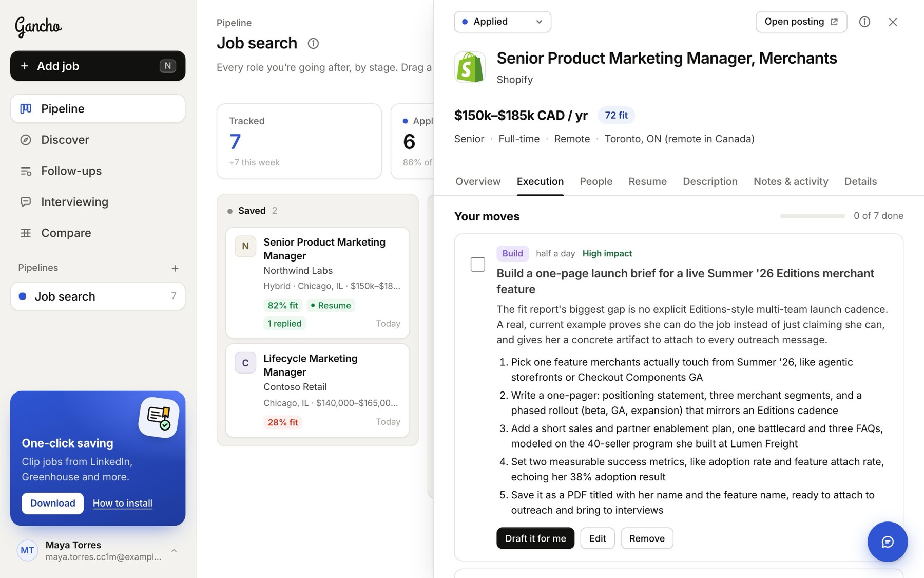
Task: Click the Shopify logo
Action: [470, 67]
